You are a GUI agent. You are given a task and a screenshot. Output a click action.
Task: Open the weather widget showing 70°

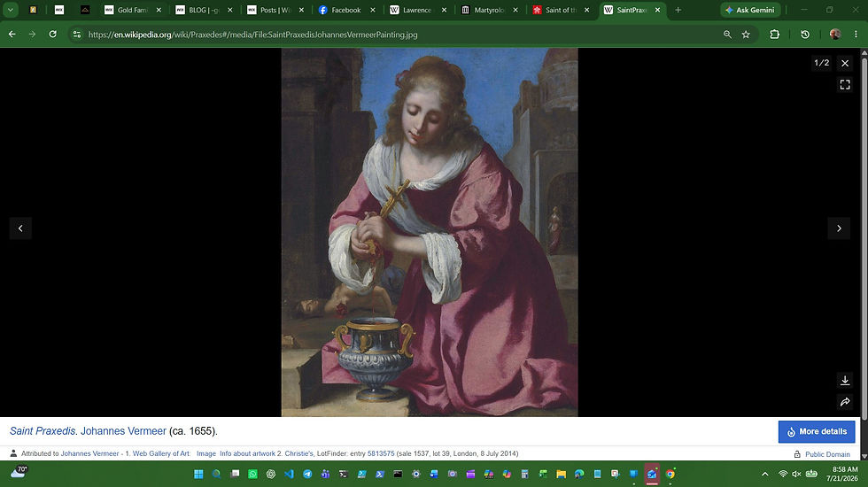pyautogui.click(x=19, y=473)
